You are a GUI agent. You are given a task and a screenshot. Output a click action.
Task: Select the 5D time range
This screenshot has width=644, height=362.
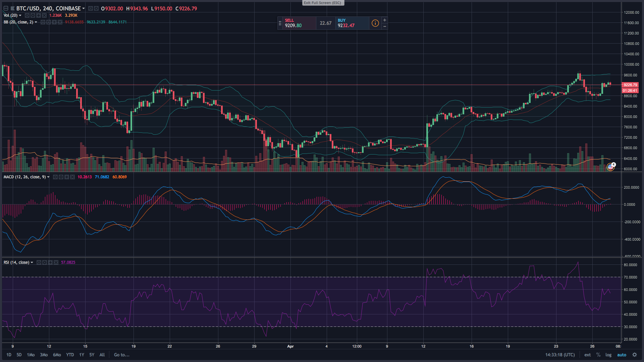[x=19, y=355]
